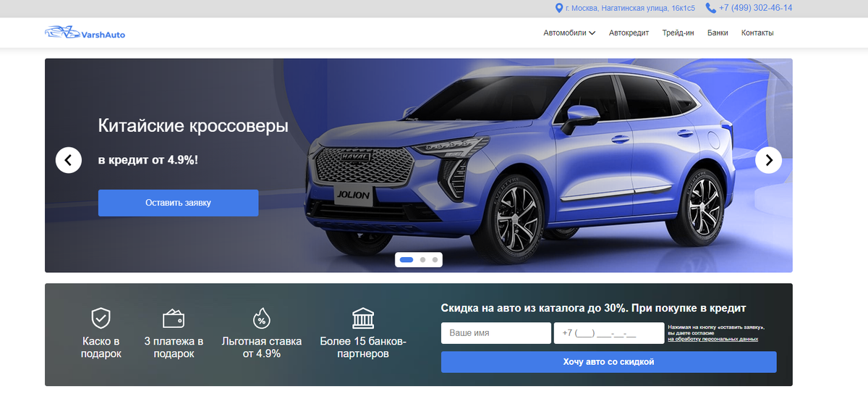The height and width of the screenshot is (399, 868).
Task: Open the Контакты menu item
Action: click(x=757, y=33)
